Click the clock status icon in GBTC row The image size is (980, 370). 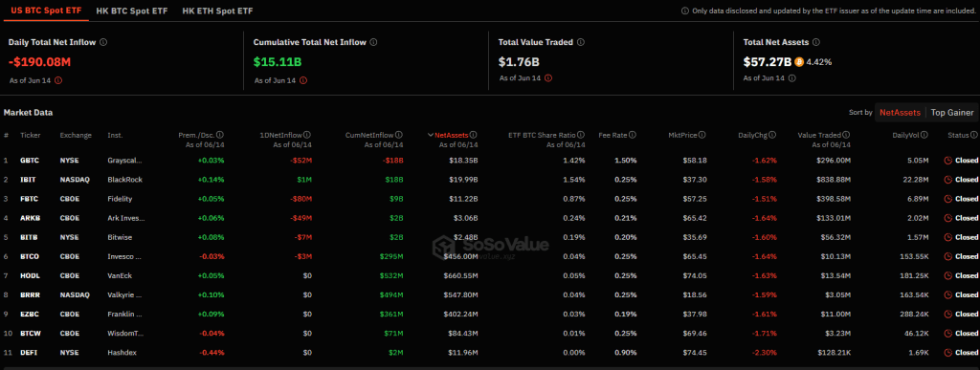coord(947,161)
